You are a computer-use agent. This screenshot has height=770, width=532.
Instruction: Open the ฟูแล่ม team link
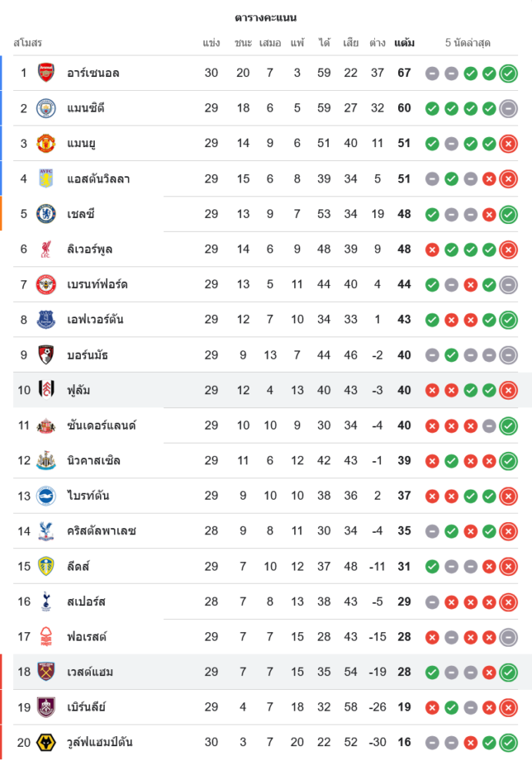tap(79, 390)
